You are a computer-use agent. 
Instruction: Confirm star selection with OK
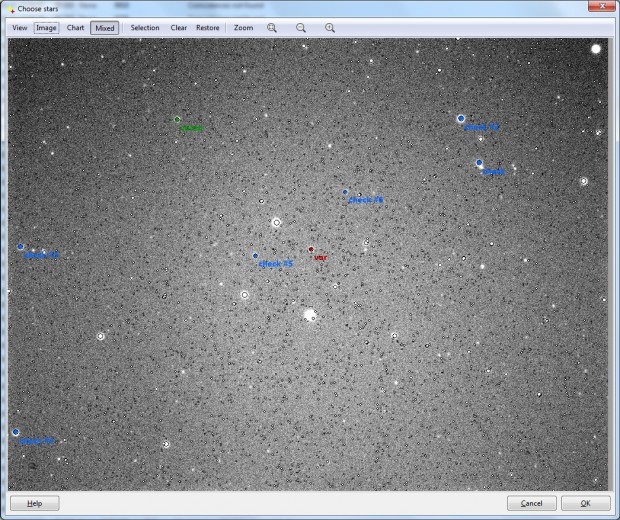tap(586, 503)
